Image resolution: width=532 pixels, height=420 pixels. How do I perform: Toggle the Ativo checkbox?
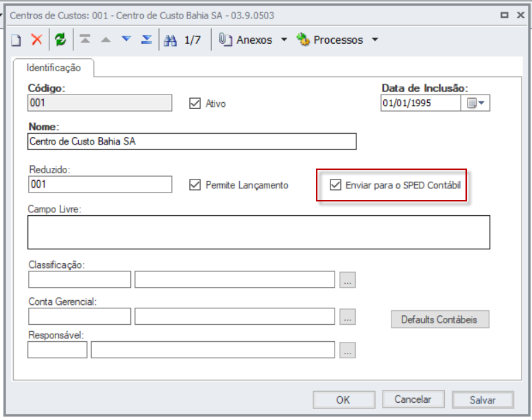pos(195,103)
